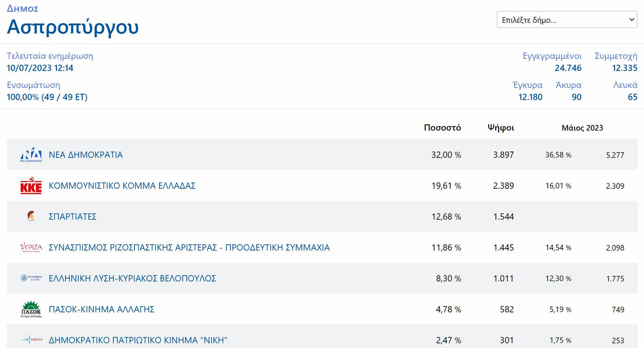
Task: Click ΠΑΣΟΚ votes '582'
Action: point(507,309)
